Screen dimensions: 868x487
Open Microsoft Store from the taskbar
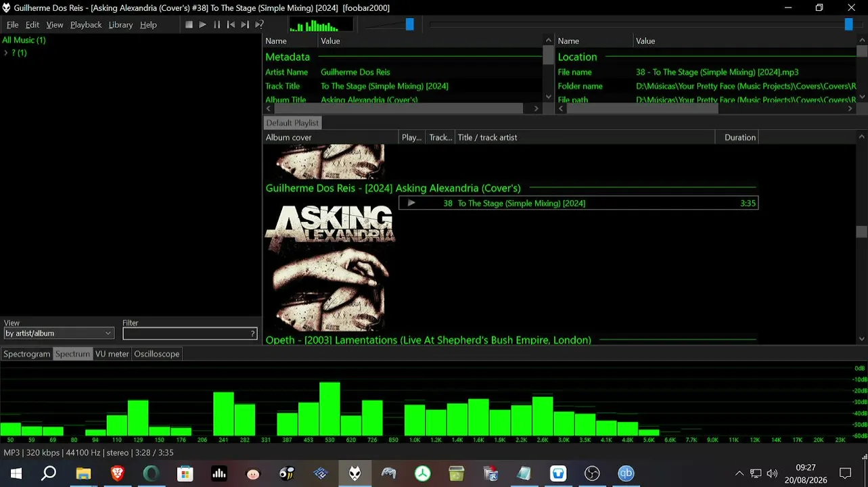tap(185, 473)
